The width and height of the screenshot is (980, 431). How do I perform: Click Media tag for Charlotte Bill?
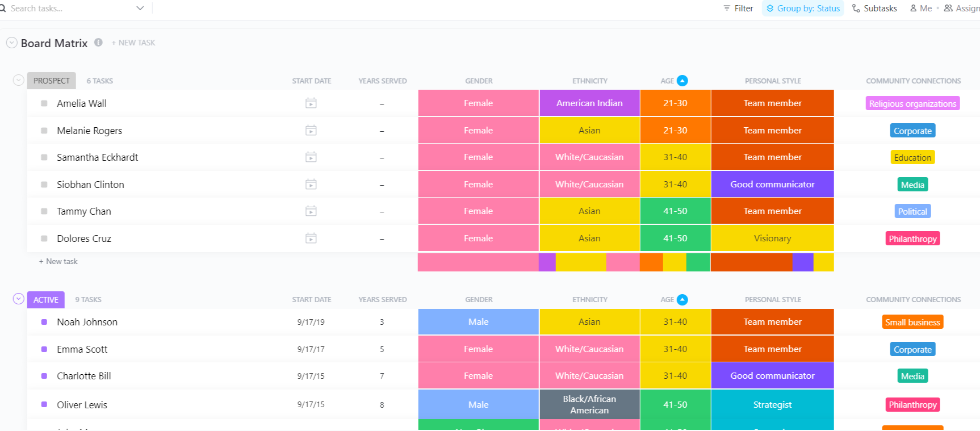point(912,376)
